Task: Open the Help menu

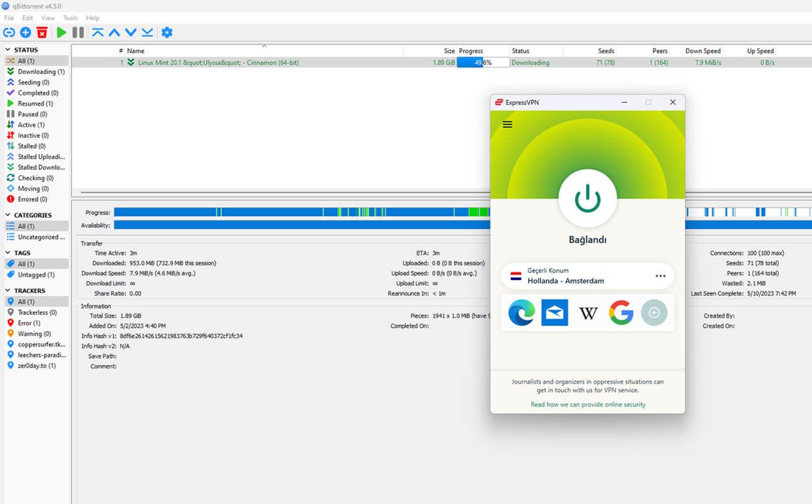Action: click(x=93, y=18)
